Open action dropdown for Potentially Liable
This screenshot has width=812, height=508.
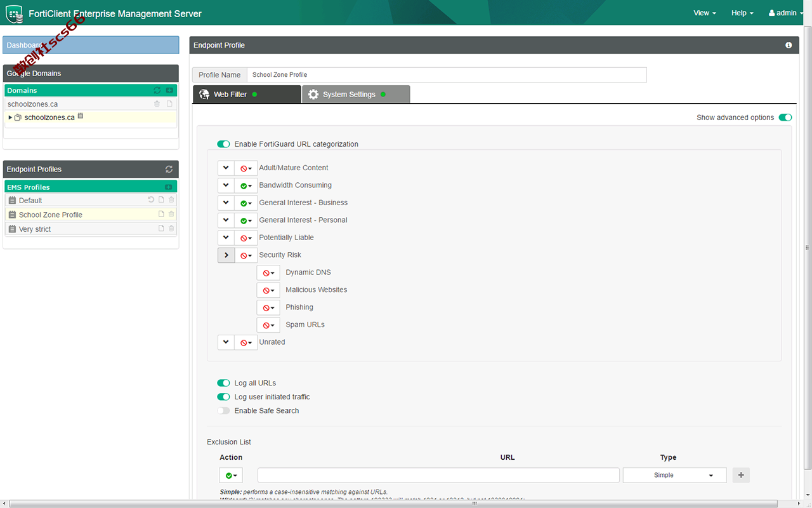point(246,237)
